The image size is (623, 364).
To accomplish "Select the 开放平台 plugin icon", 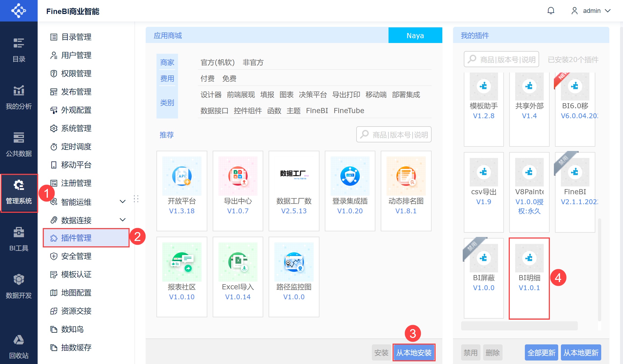I will [x=182, y=176].
